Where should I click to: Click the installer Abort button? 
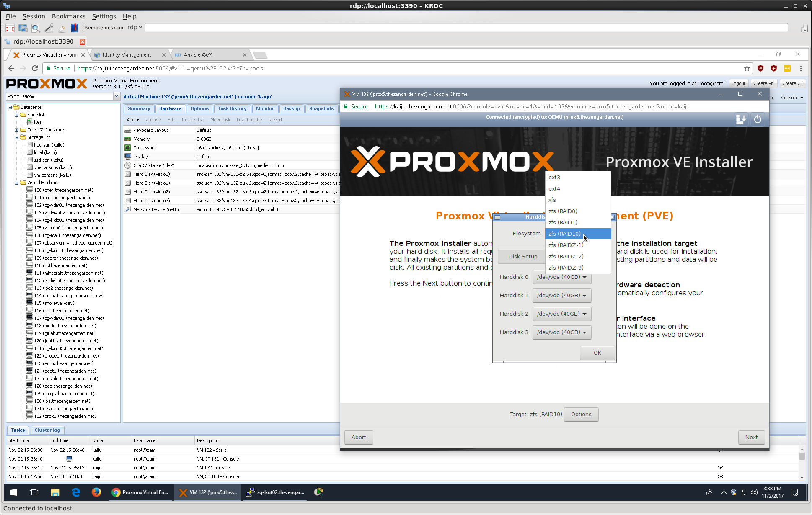[359, 437]
